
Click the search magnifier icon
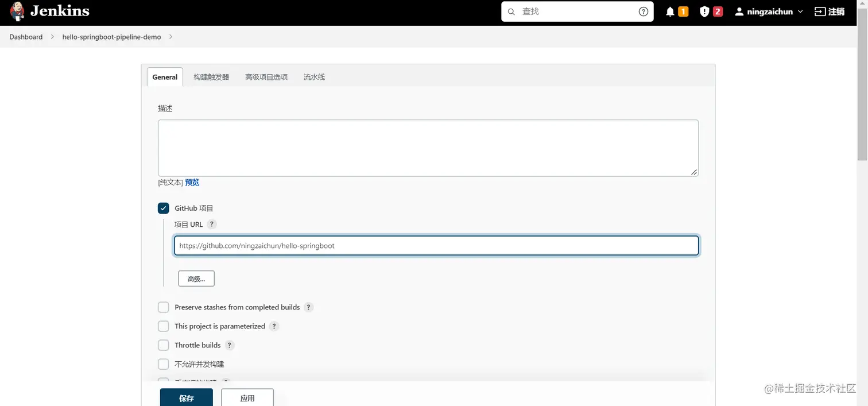coord(511,11)
